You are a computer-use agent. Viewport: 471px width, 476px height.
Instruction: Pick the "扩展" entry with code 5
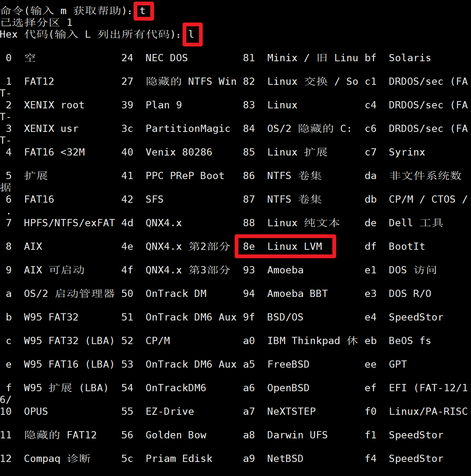click(x=36, y=176)
